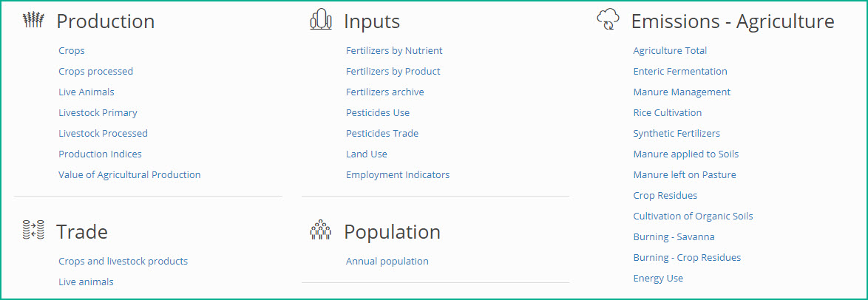Viewport: 868px width, 300px height.
Task: Open Annual population link
Action: (387, 261)
